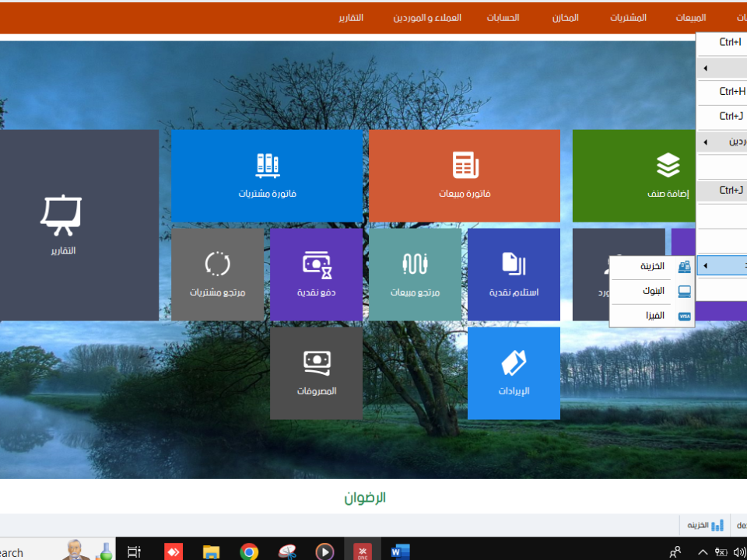Open the المشتريات menu in the top bar
747x560 pixels.
[x=628, y=17]
